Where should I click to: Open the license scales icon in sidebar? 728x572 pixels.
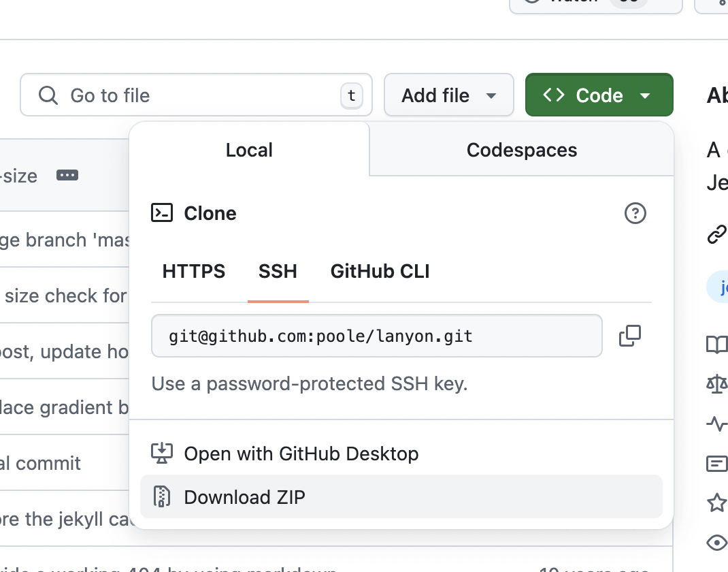point(717,384)
